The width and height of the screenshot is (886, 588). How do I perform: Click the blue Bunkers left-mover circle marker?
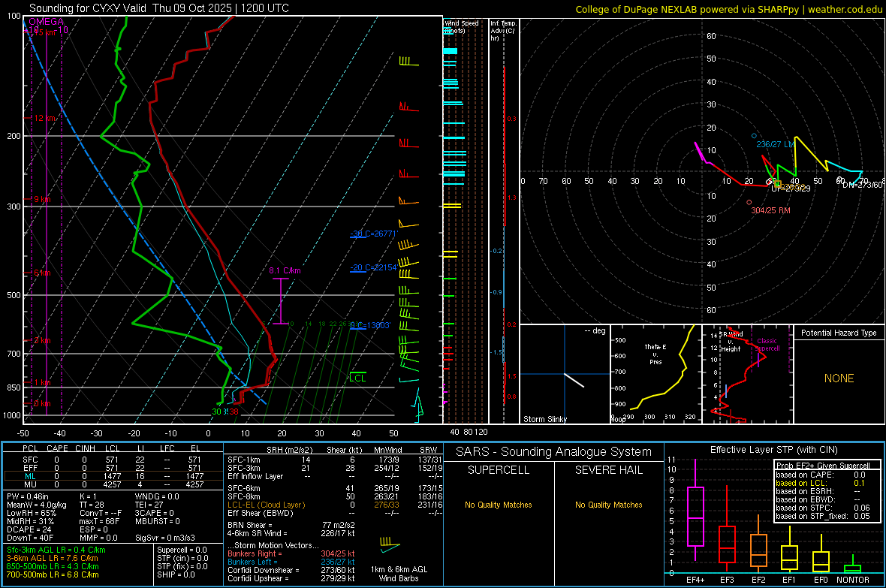(754, 136)
